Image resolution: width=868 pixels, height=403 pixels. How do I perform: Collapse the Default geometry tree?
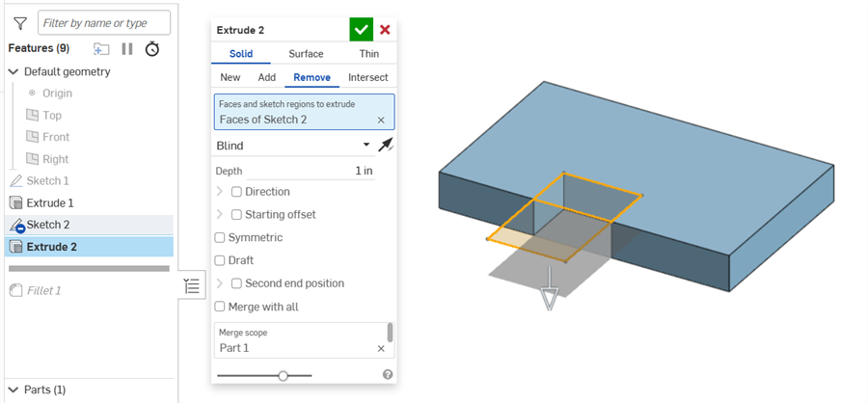point(14,71)
